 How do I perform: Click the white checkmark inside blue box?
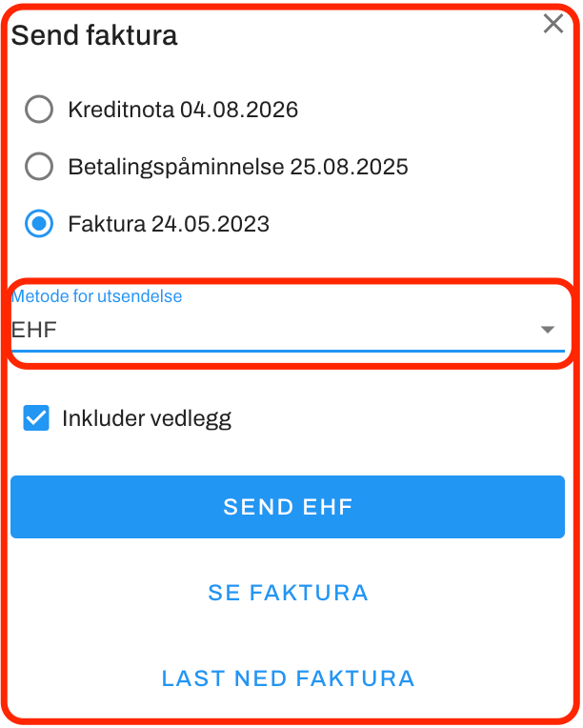36,418
